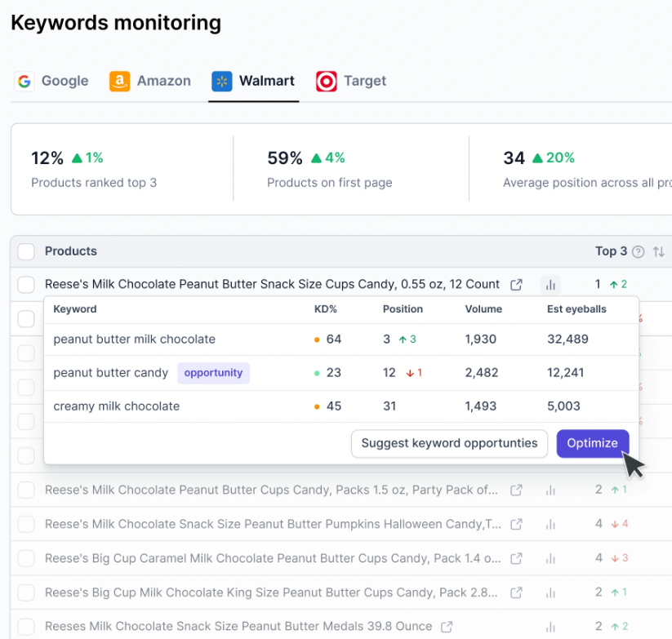
Task: Open external link for Party Pack product
Action: pos(516,490)
